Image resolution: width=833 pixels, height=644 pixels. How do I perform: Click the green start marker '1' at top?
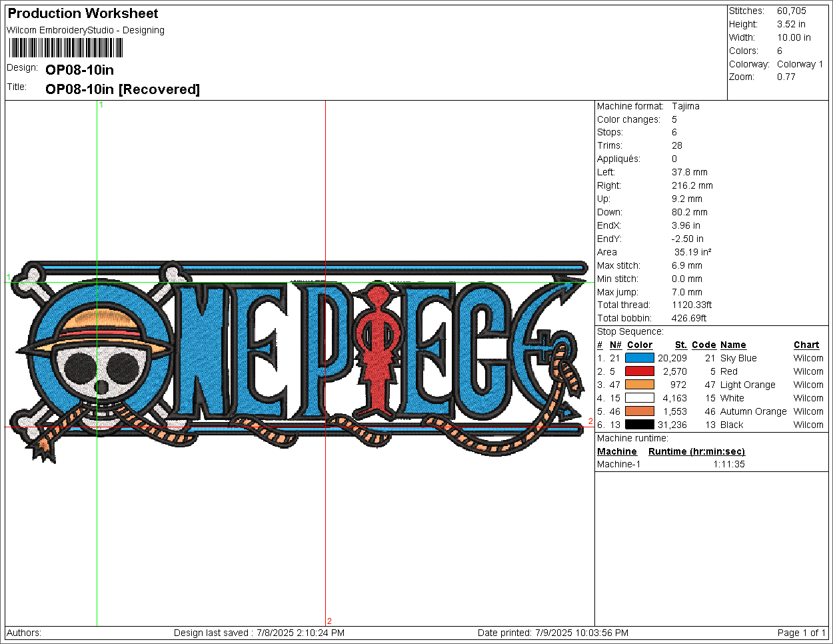(x=101, y=105)
